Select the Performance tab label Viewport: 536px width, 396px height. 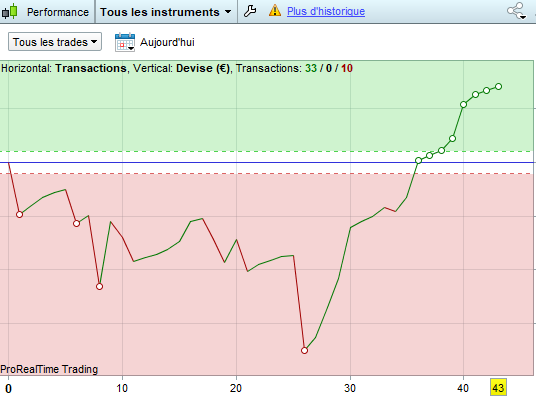click(x=58, y=12)
